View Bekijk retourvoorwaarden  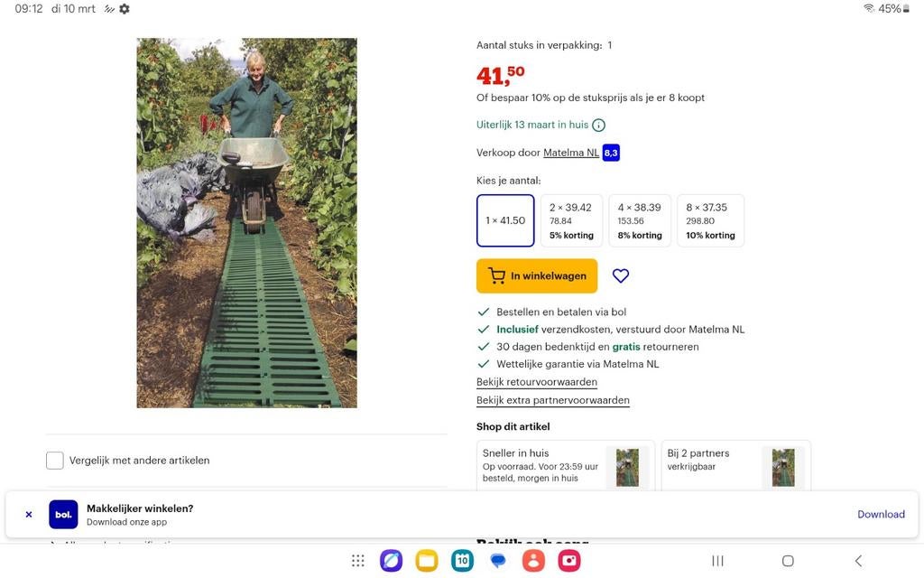(x=537, y=381)
